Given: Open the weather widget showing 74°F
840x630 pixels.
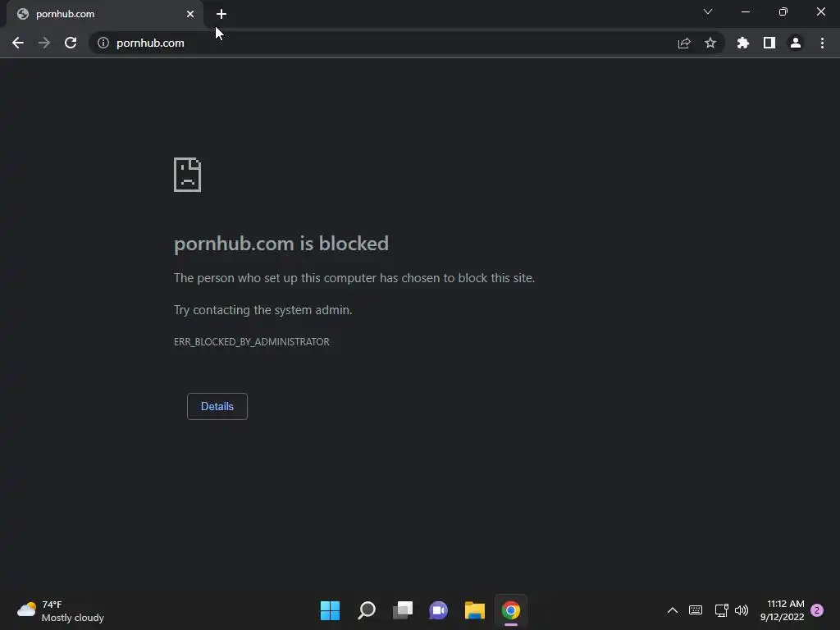Looking at the screenshot, I should pyautogui.click(x=60, y=610).
